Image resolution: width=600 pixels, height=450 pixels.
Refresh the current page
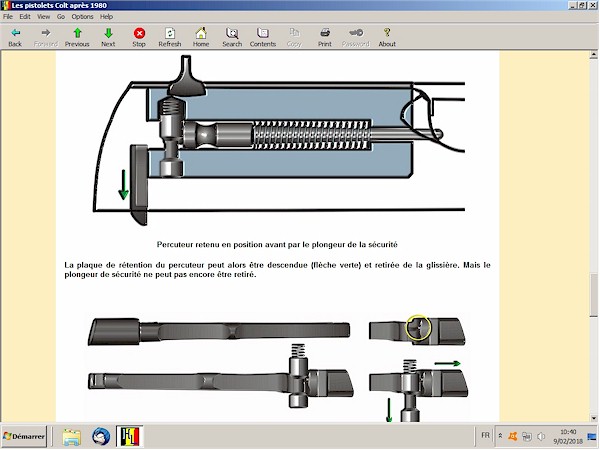(170, 37)
